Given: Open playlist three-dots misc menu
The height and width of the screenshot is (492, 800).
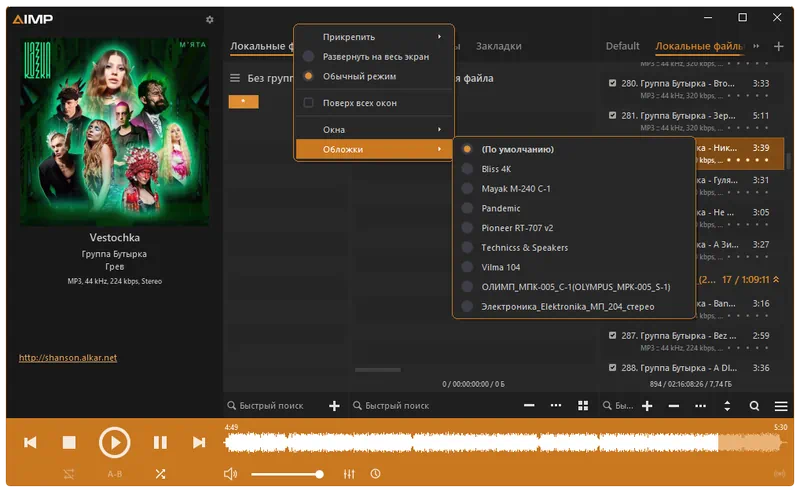Looking at the screenshot, I should coord(701,406).
